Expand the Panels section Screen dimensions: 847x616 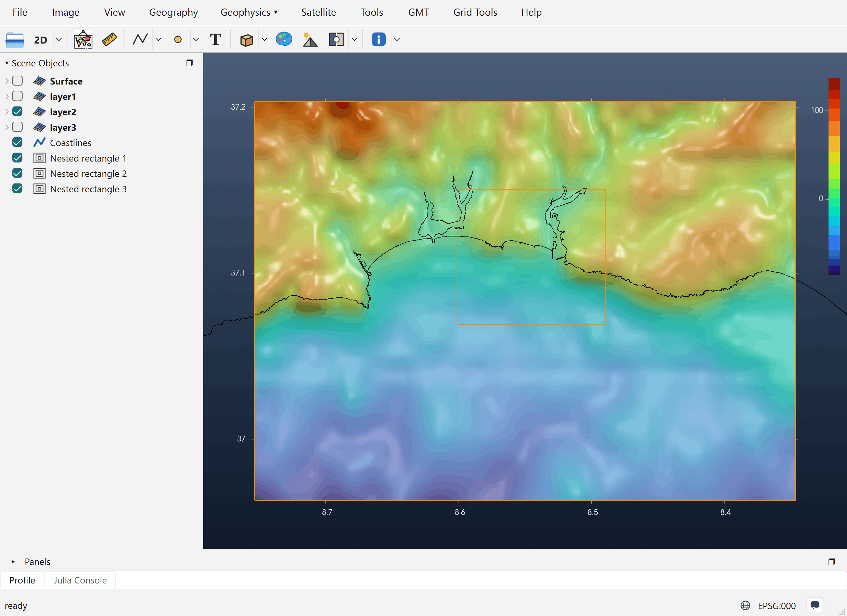click(13, 562)
